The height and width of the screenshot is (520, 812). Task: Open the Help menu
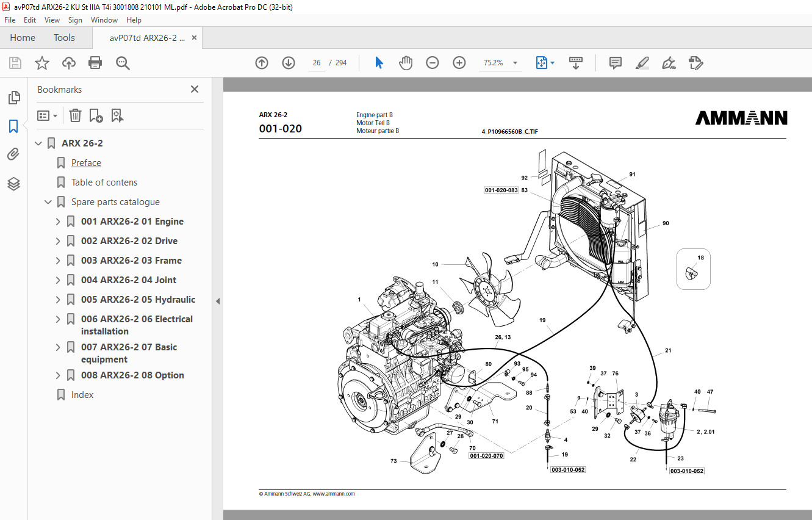tap(134, 20)
